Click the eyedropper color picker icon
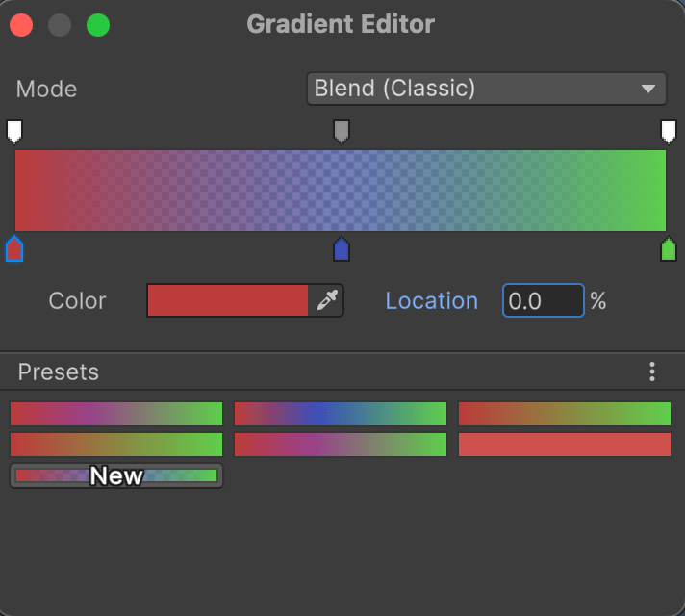685x616 pixels. pos(327,301)
